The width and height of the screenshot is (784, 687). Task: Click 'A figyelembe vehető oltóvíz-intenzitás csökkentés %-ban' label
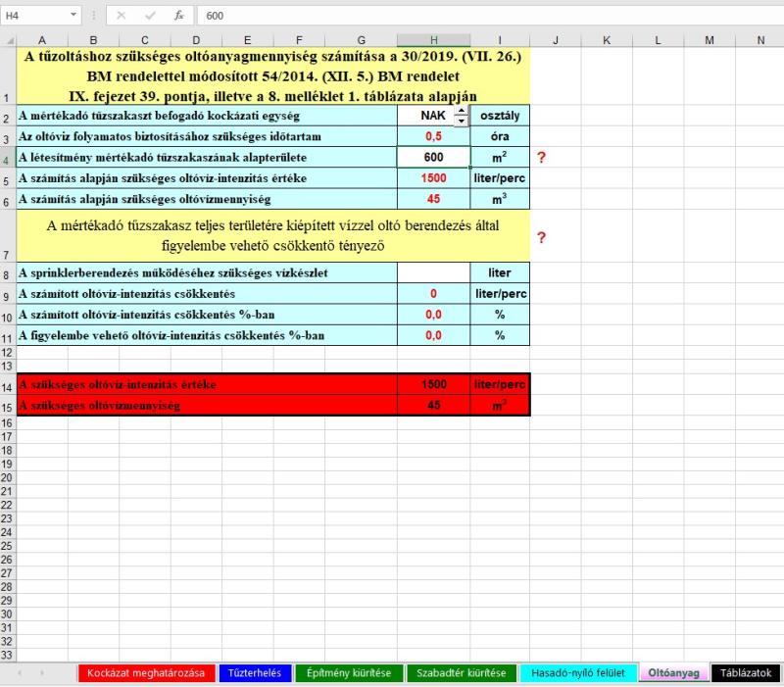coord(171,335)
